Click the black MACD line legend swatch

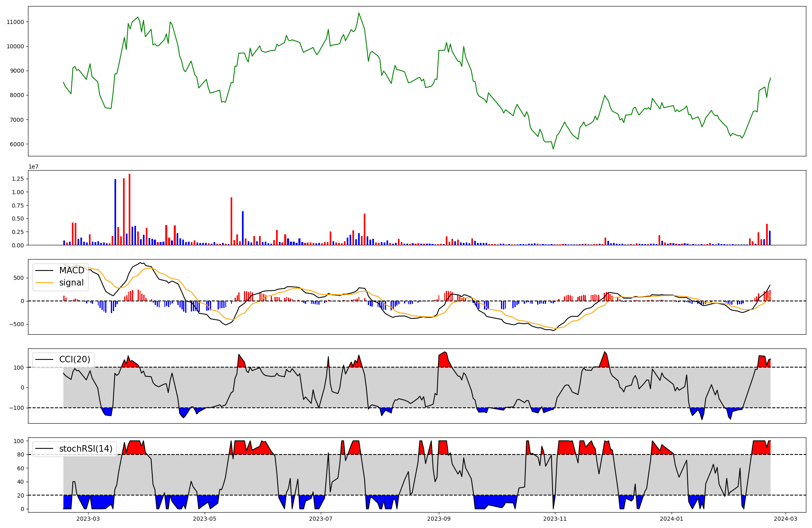coord(45,270)
